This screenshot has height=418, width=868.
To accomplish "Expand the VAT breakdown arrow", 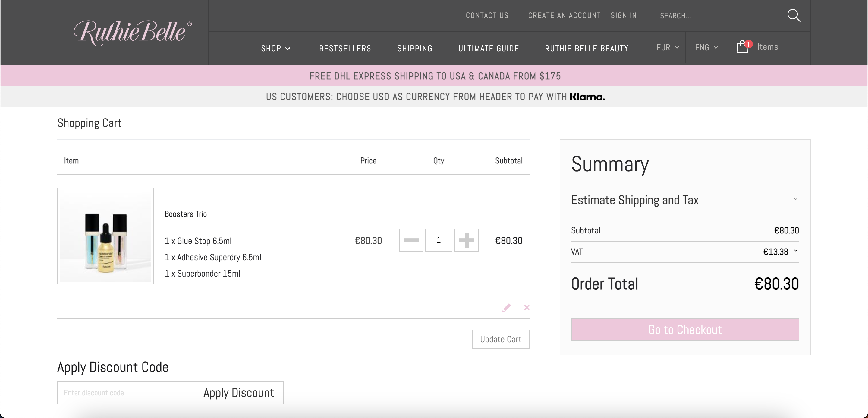I will coord(796,251).
